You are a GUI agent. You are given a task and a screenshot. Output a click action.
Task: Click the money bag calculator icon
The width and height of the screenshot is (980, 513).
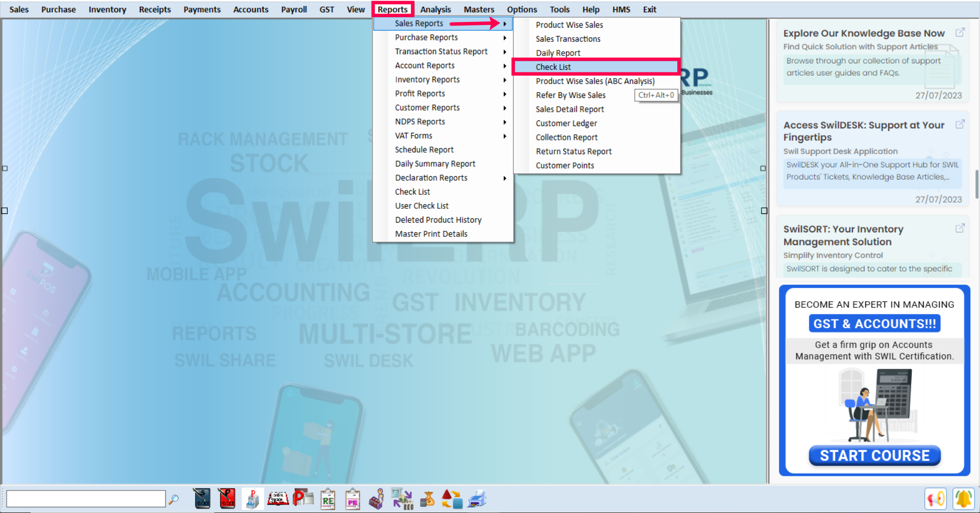click(427, 499)
